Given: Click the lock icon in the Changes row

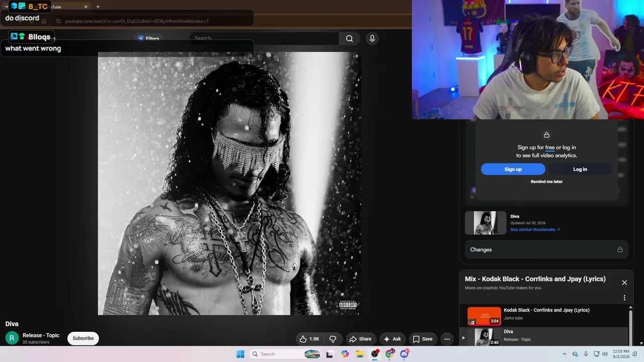Looking at the screenshot, I should coord(620,249).
